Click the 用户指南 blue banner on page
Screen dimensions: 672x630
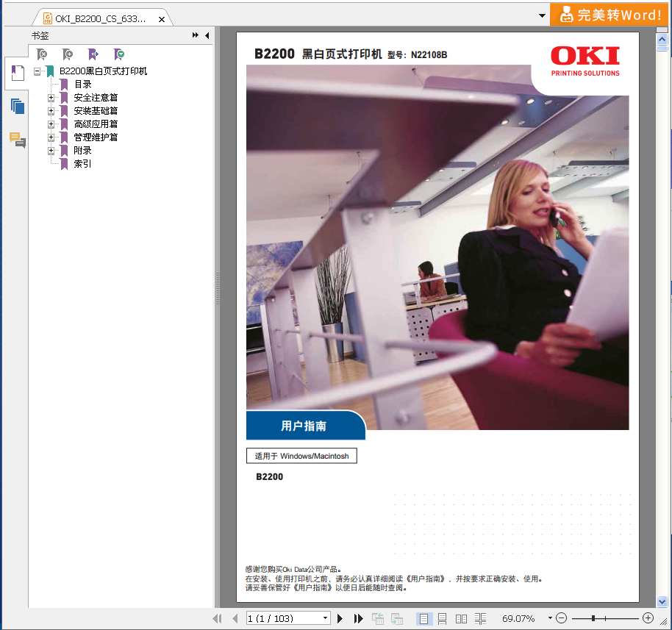pyautogui.click(x=306, y=425)
